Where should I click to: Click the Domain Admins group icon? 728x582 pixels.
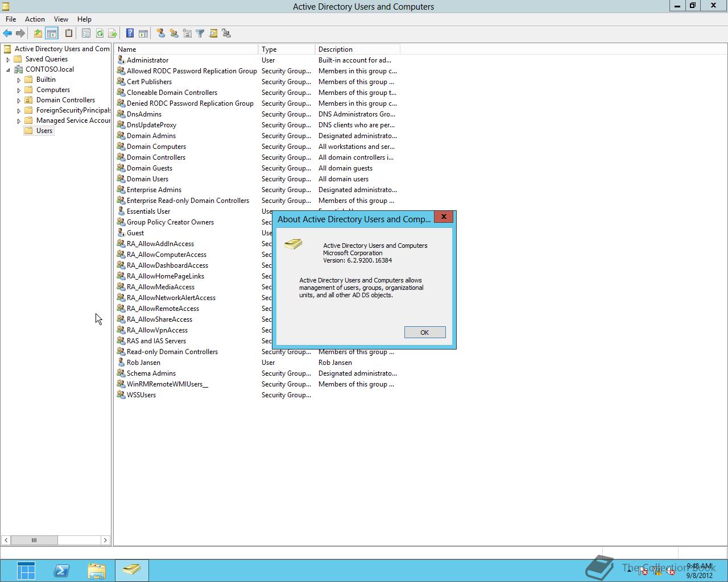click(x=121, y=135)
